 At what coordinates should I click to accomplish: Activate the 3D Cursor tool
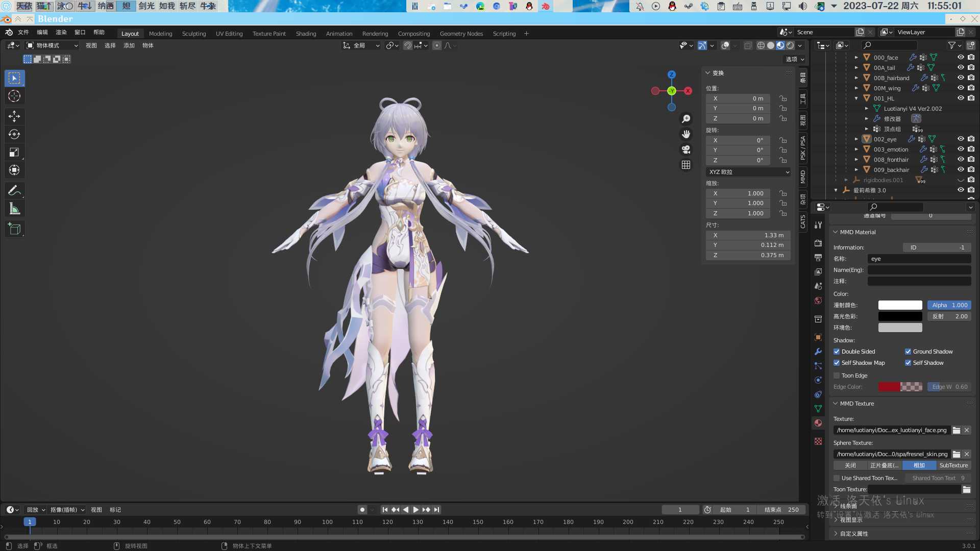click(x=14, y=96)
